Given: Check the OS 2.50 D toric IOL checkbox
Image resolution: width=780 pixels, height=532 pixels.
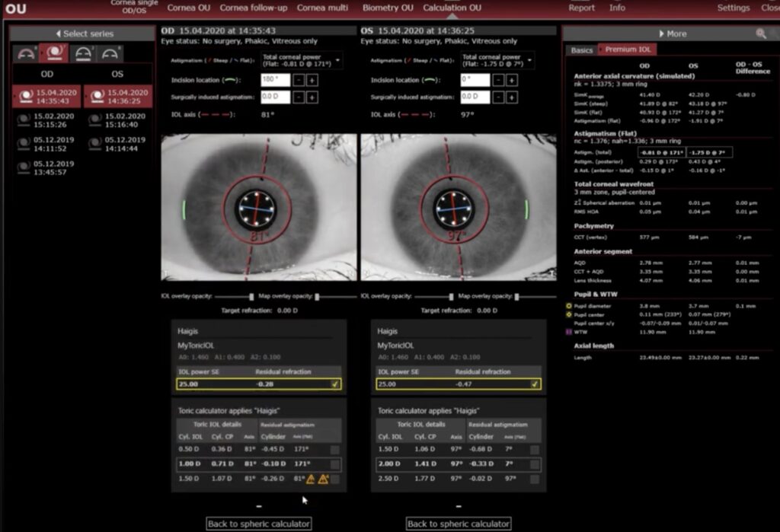Looking at the screenshot, I should pyautogui.click(x=535, y=479).
